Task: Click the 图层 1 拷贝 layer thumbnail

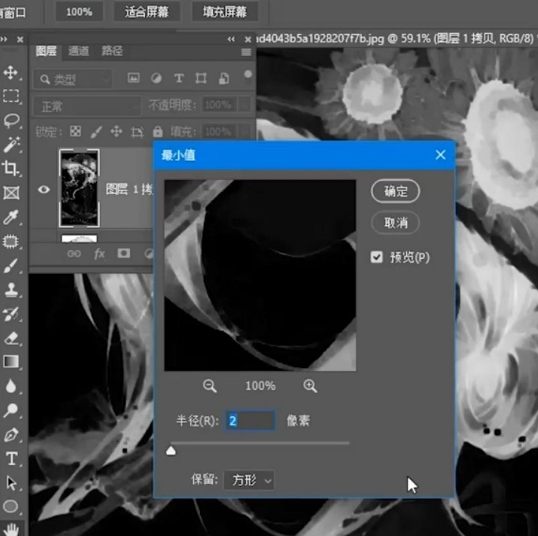Action: point(79,188)
